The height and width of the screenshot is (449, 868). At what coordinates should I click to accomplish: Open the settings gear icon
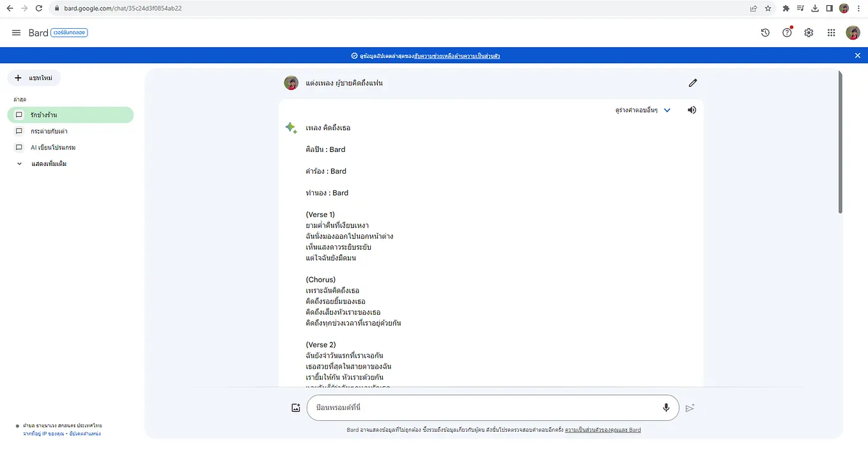click(x=809, y=32)
